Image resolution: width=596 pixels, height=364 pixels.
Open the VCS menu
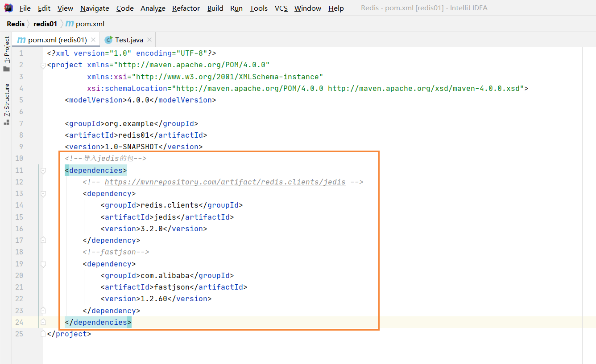tap(281, 8)
